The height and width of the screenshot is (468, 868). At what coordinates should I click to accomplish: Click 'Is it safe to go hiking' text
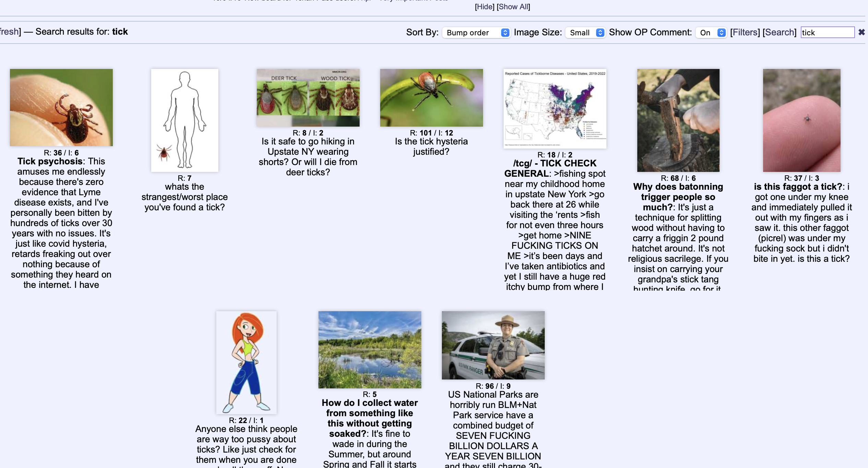coord(308,141)
